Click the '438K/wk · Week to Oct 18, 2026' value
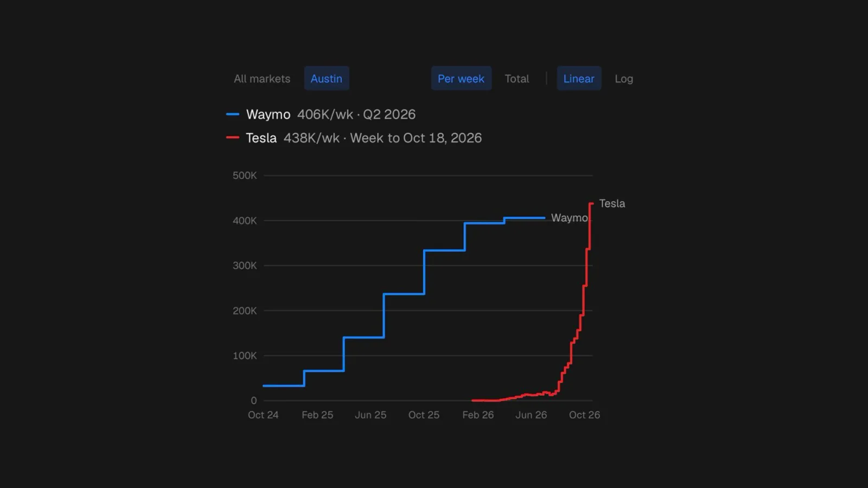Image resolution: width=868 pixels, height=488 pixels. [x=382, y=138]
